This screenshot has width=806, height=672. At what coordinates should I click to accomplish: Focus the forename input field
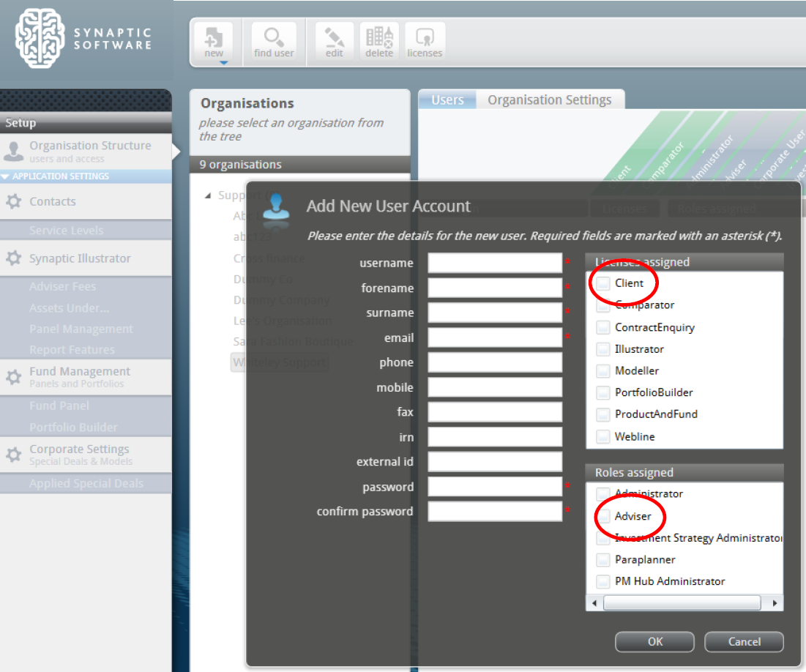tap(494, 288)
